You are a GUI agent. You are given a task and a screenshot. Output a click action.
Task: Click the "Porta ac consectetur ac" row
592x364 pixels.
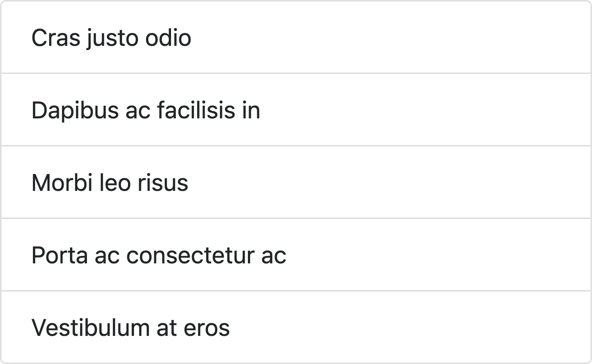point(296,255)
